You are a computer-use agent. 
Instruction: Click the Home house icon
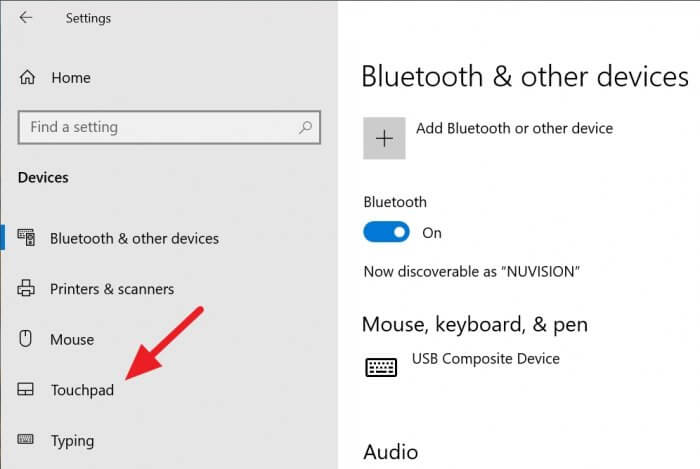27,77
